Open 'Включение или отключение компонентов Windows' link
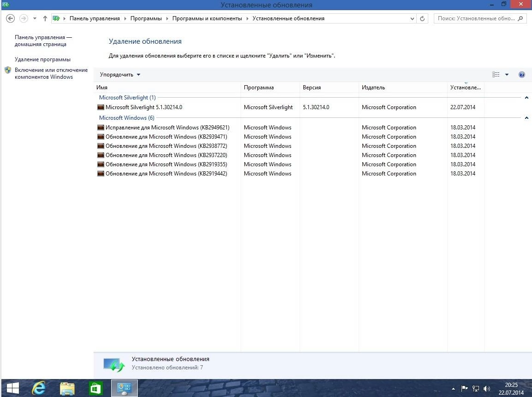Image resolution: width=532 pixels, height=397 pixels. (x=51, y=73)
